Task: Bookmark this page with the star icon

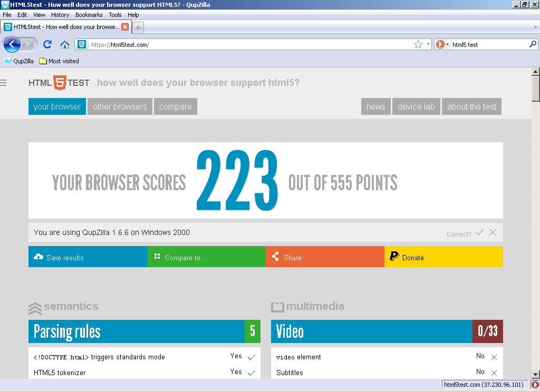Action: pos(418,44)
